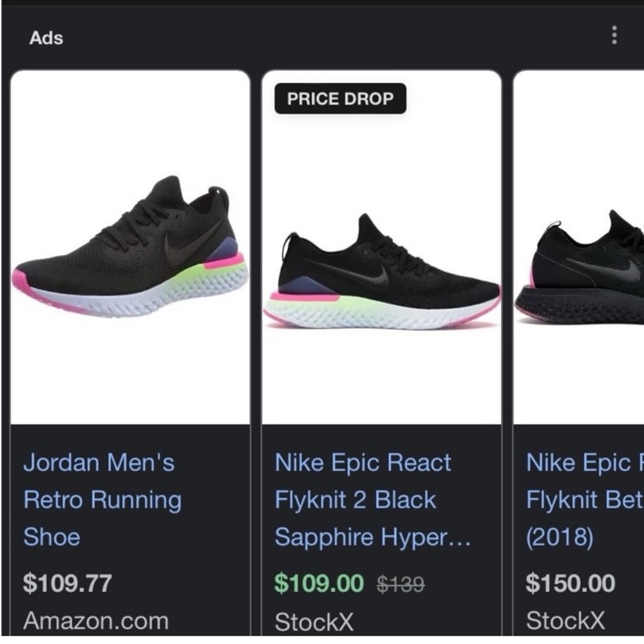644x644 pixels.
Task: Open the Nike Epic React Flyknit 2 Black Sapphire link
Action: [363, 499]
